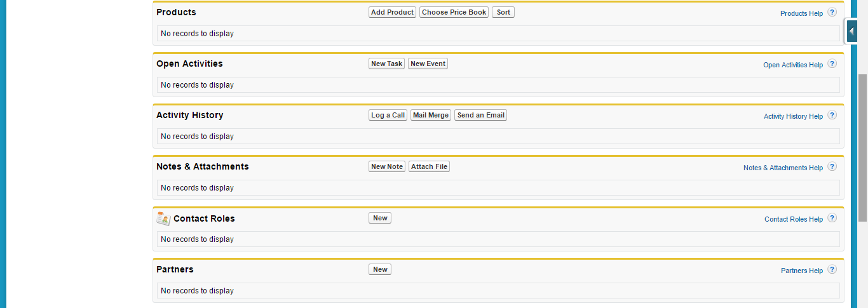Open Choose Price Book

tap(454, 12)
